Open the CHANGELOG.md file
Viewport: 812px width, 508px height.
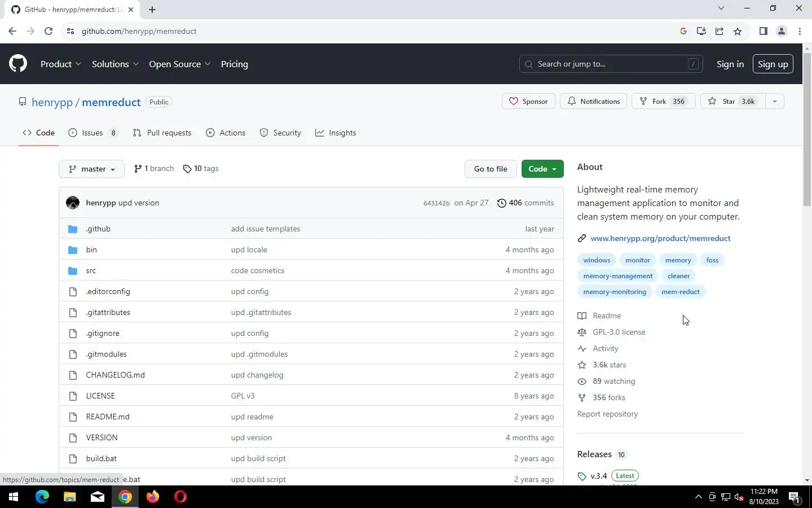(x=115, y=375)
